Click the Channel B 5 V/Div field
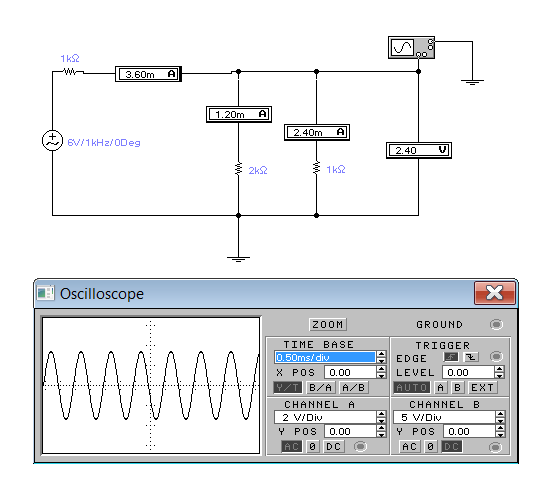This screenshot has width=538, height=489. tap(444, 417)
